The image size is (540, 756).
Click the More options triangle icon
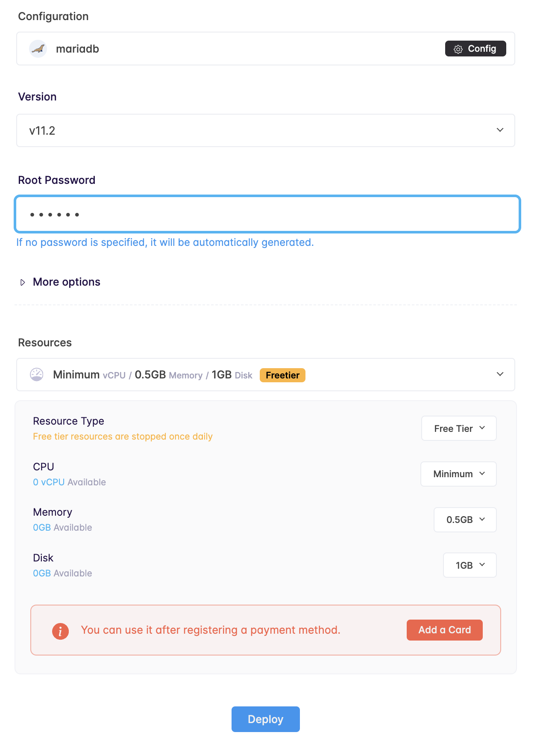(23, 282)
